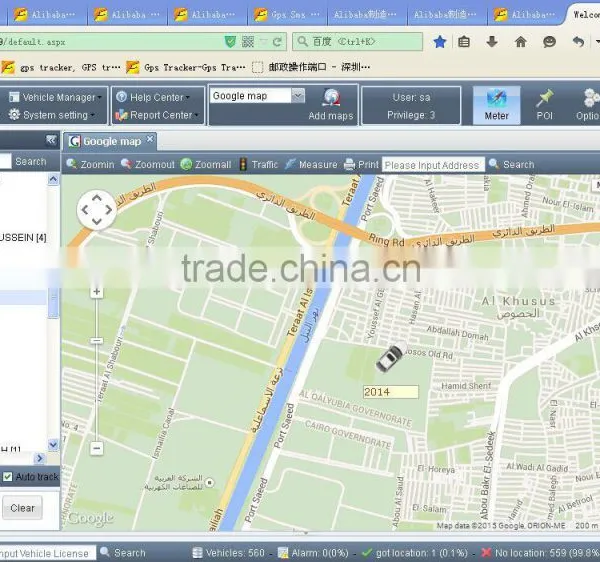Click the browser undo back arrow icon
This screenshot has width=600, height=562.
point(578,41)
